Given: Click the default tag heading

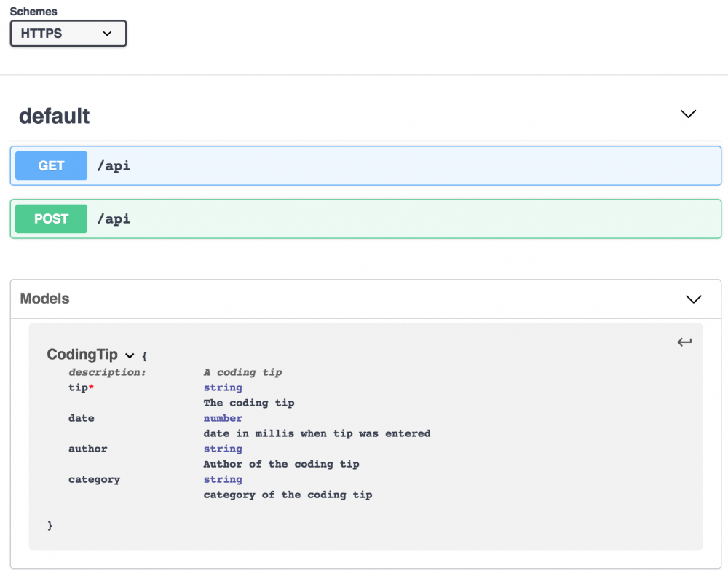Looking at the screenshot, I should (55, 116).
